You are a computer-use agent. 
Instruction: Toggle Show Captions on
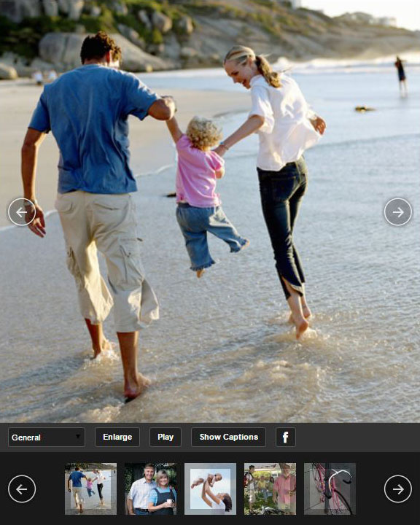point(228,437)
